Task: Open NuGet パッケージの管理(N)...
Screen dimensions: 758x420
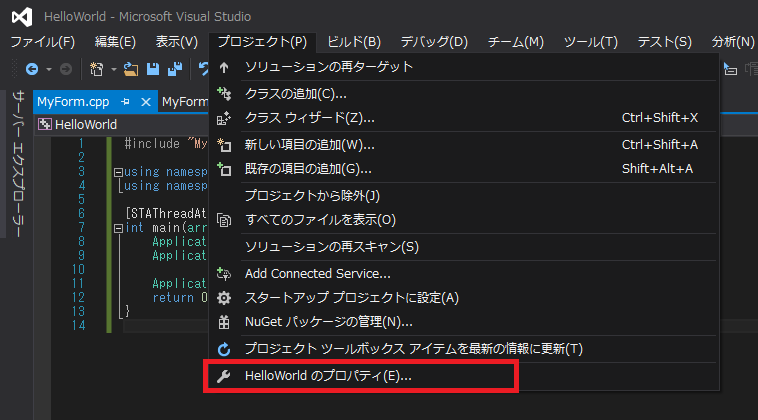Action: tap(464, 322)
